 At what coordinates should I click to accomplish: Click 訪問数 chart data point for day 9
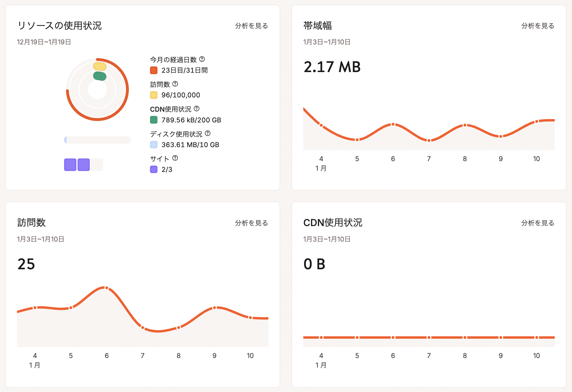click(214, 308)
